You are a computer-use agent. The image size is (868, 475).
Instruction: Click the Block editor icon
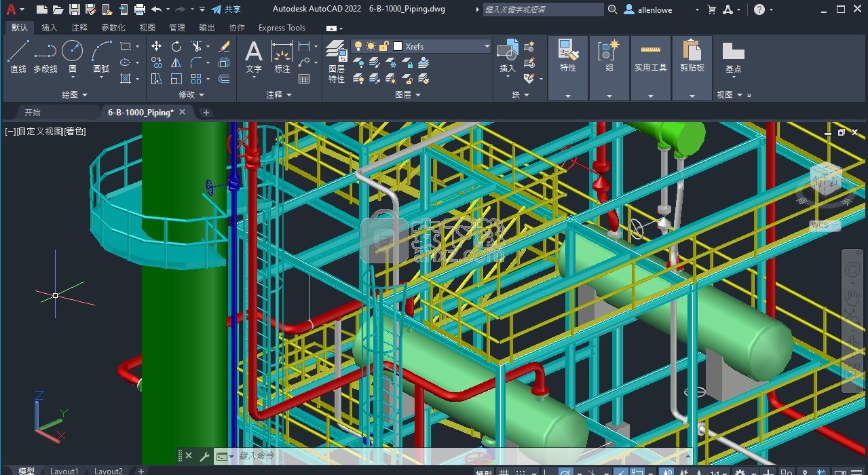pos(529,62)
